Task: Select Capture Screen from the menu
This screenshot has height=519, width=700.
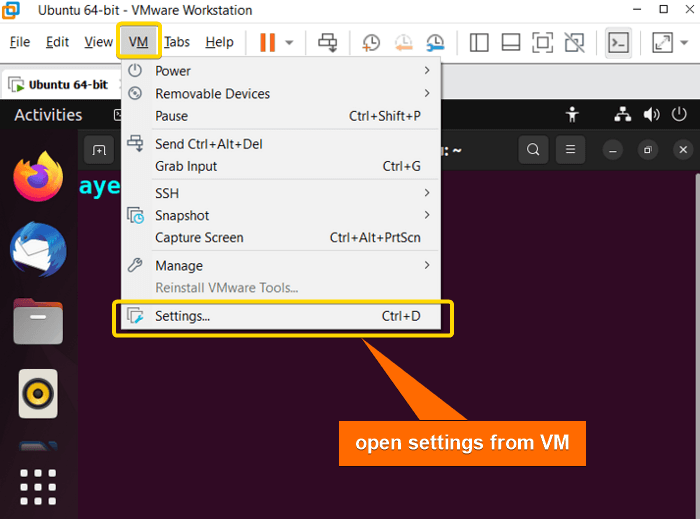Action: tap(281, 238)
